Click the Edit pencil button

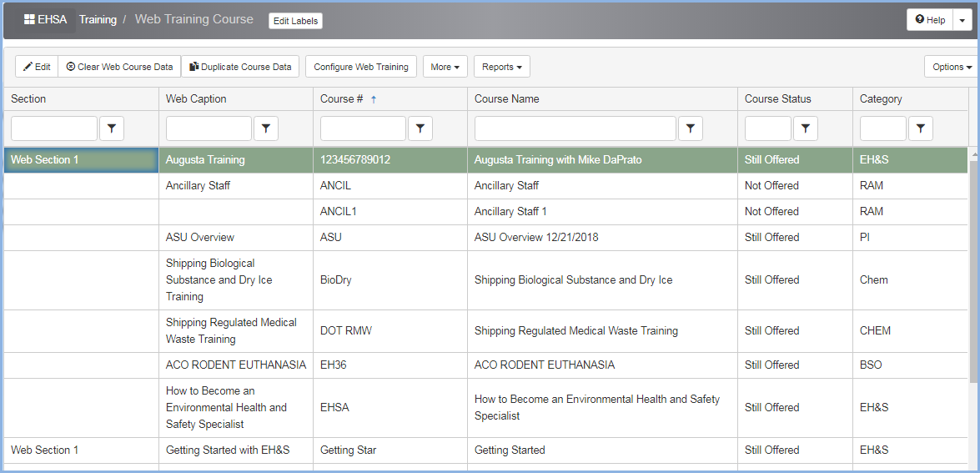[x=37, y=67]
